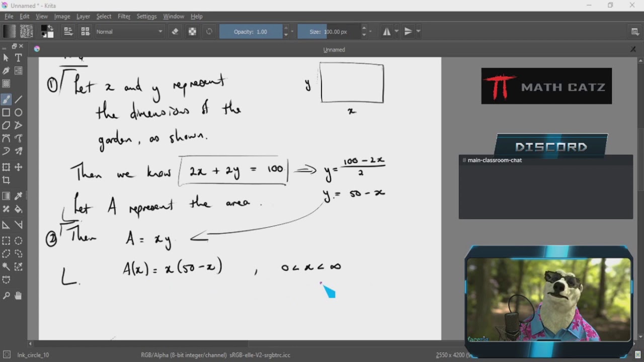Open horizontal mirror options dropdown

pyautogui.click(x=396, y=31)
